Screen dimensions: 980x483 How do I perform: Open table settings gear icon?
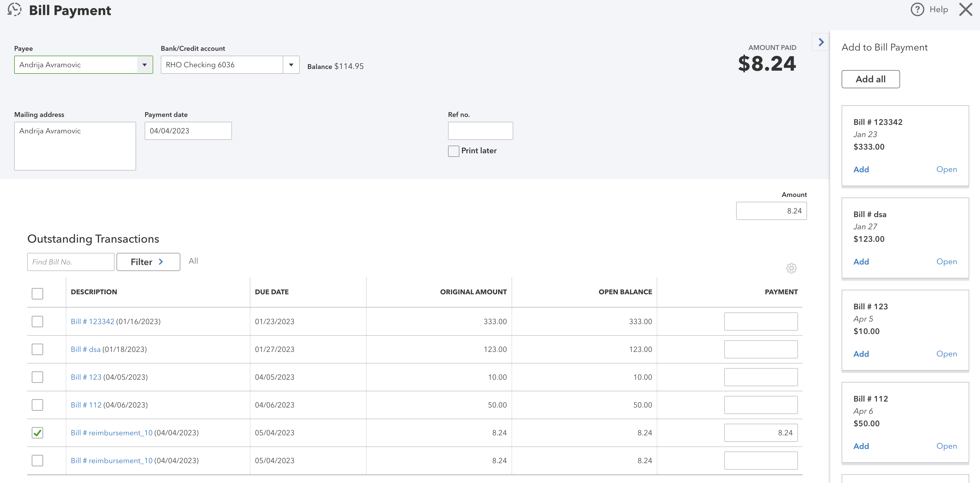pyautogui.click(x=791, y=268)
